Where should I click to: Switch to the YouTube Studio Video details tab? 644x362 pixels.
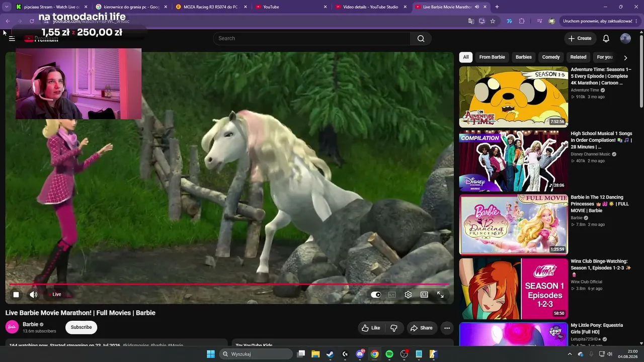pos(371,7)
